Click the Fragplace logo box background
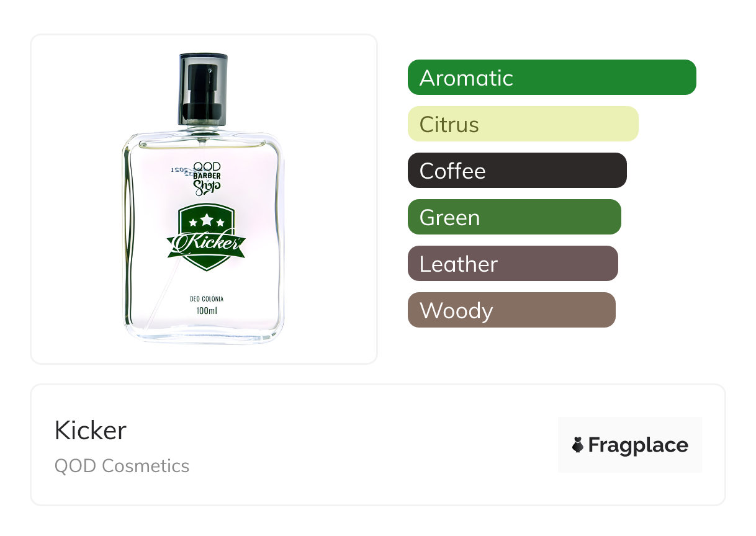756x536 pixels. (630, 445)
